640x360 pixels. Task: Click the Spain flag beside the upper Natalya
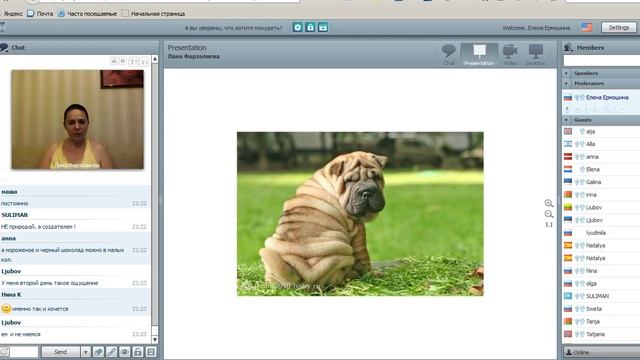click(568, 245)
